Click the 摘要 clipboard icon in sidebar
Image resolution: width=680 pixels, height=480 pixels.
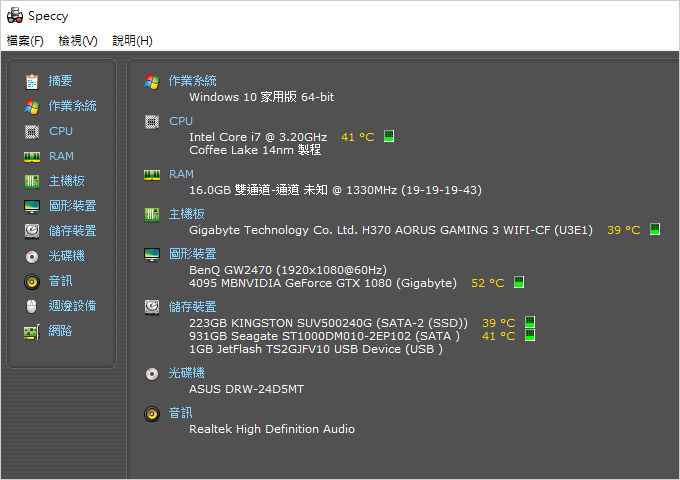(32, 81)
